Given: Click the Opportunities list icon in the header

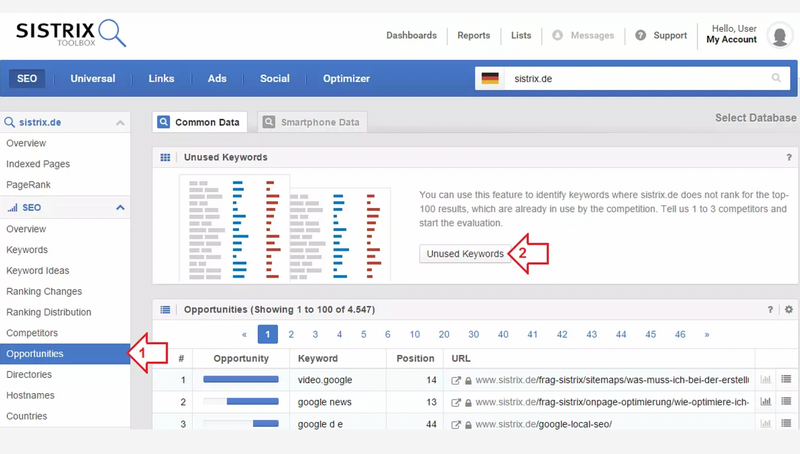Looking at the screenshot, I should click(165, 310).
